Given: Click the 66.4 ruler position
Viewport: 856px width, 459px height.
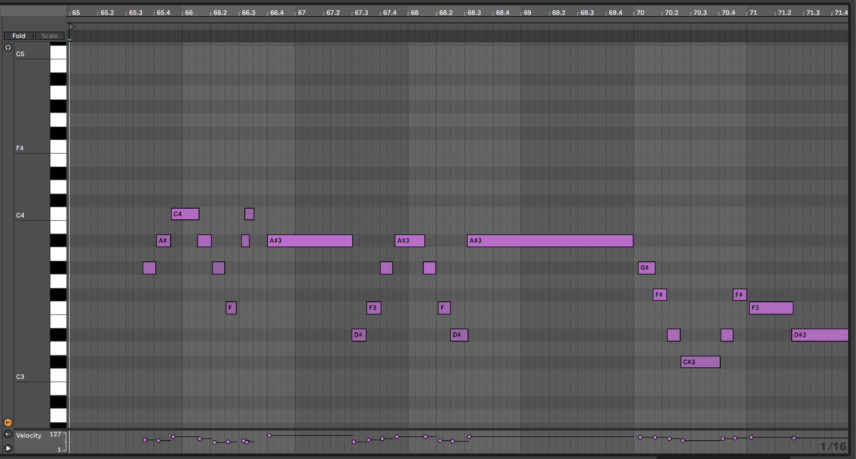Looking at the screenshot, I should coord(277,13).
